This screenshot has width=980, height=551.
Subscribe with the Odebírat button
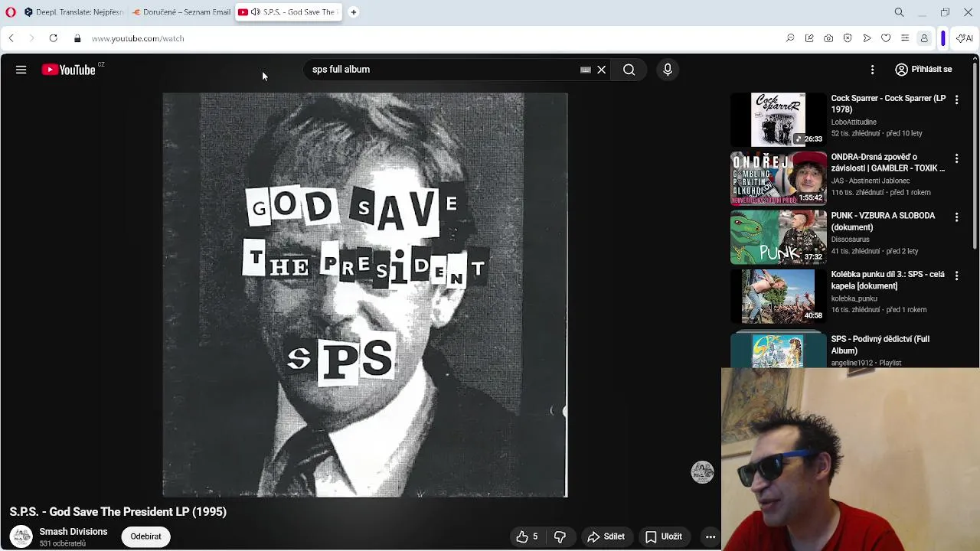[145, 536]
